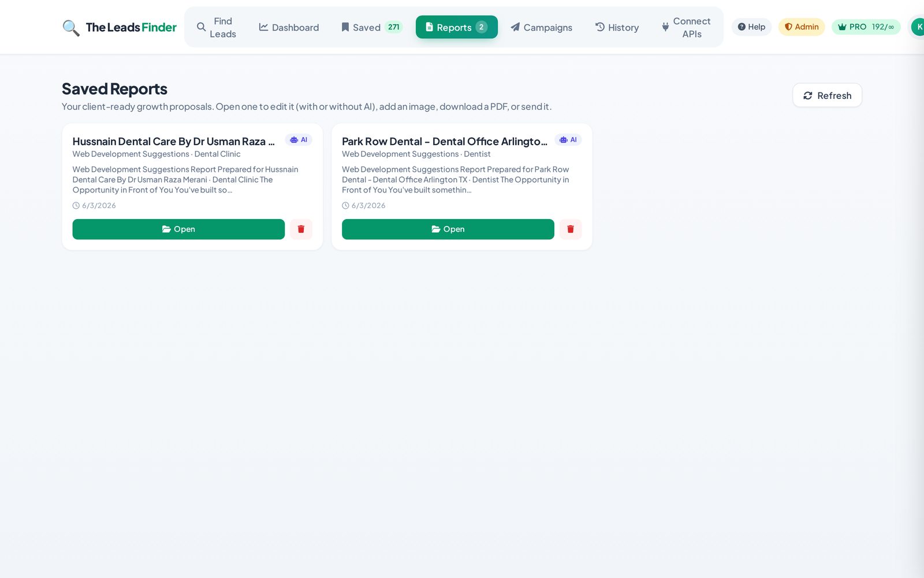This screenshot has width=924, height=578.
Task: Click the 271 saved count badge
Action: coord(394,27)
